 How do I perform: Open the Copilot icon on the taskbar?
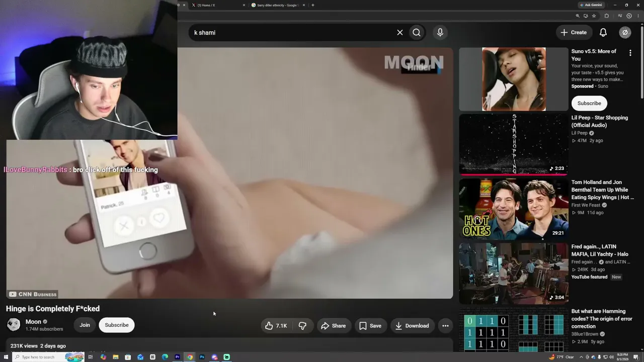(x=103, y=357)
